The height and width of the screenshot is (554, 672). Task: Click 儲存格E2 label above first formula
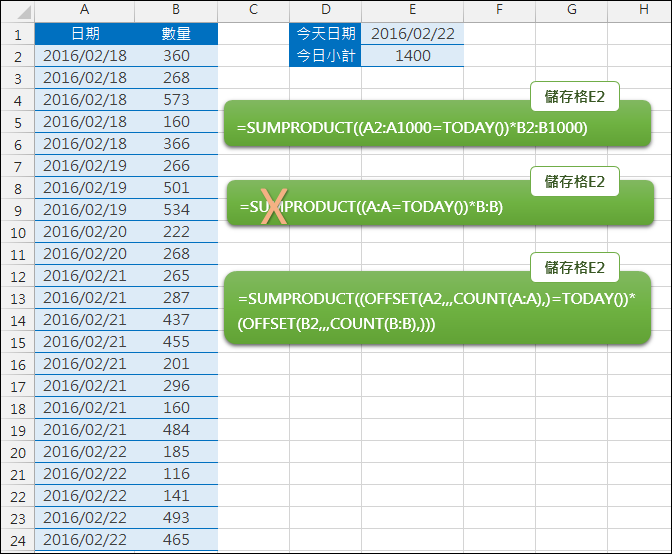pyautogui.click(x=575, y=96)
